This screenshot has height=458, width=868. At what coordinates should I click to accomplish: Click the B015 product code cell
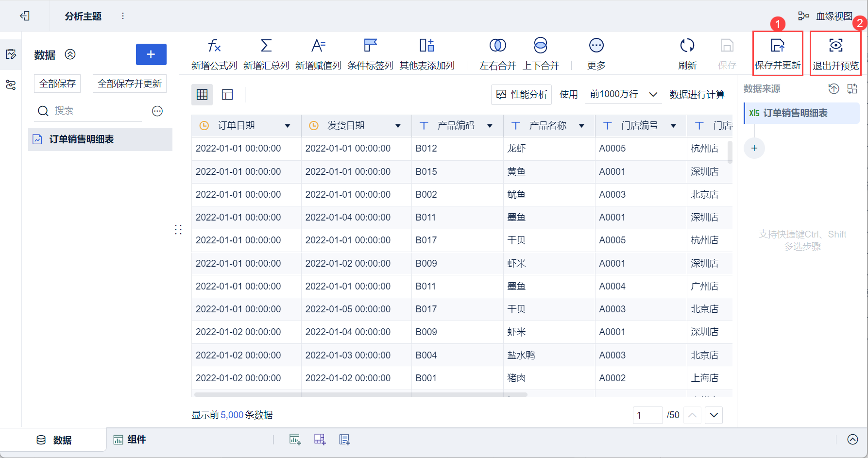pos(457,172)
